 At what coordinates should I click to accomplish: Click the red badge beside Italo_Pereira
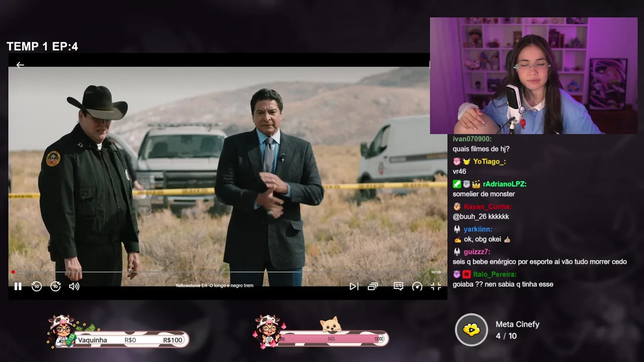point(466,275)
